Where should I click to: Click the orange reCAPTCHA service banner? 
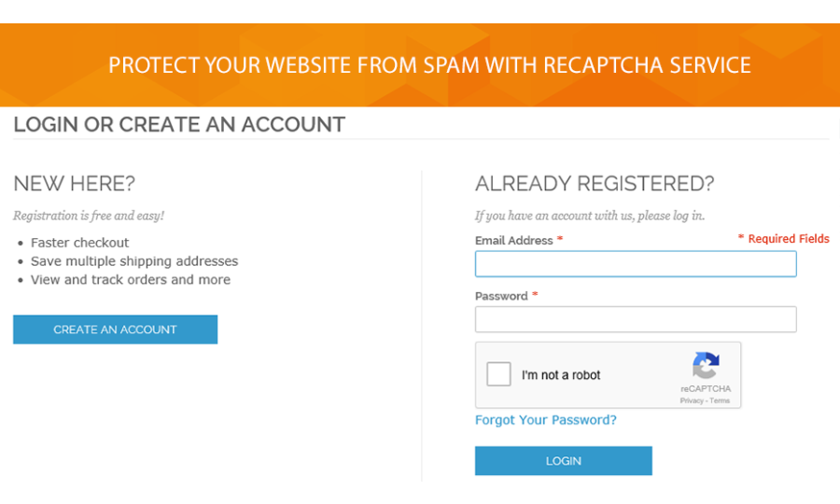[429, 65]
